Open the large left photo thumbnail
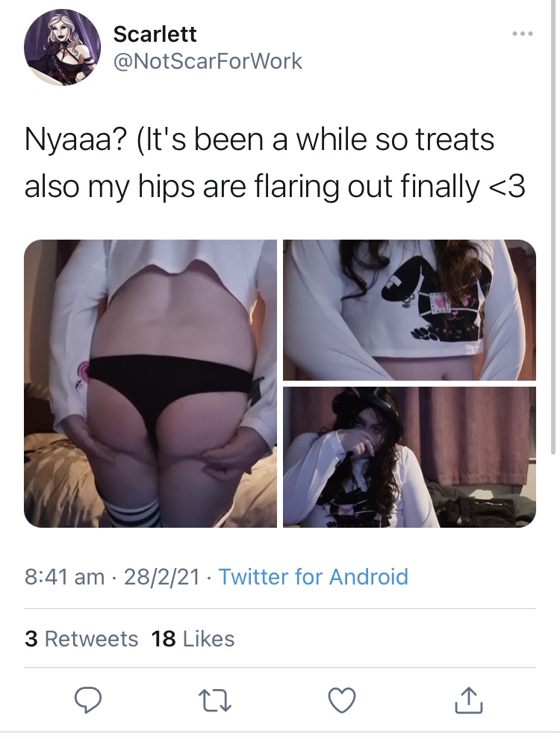The image size is (560, 739). click(x=150, y=384)
